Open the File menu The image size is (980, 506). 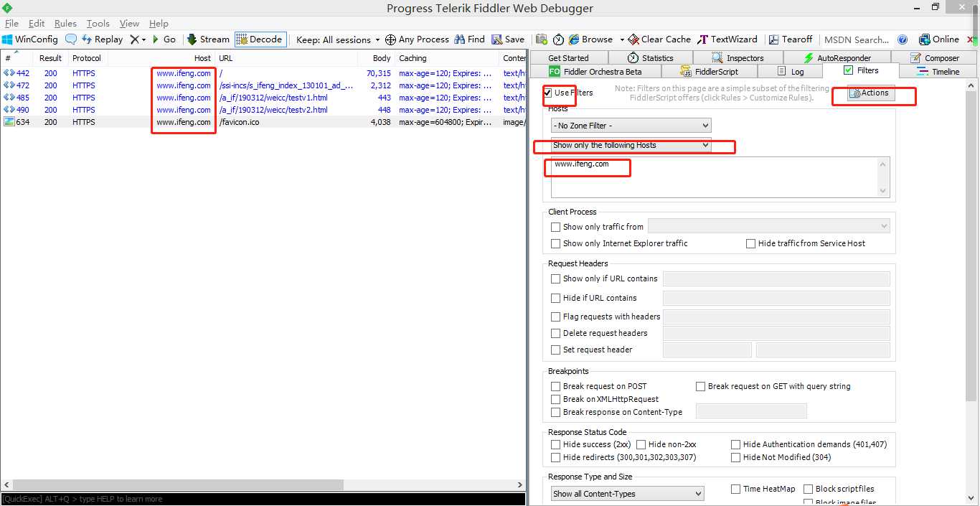click(x=11, y=24)
